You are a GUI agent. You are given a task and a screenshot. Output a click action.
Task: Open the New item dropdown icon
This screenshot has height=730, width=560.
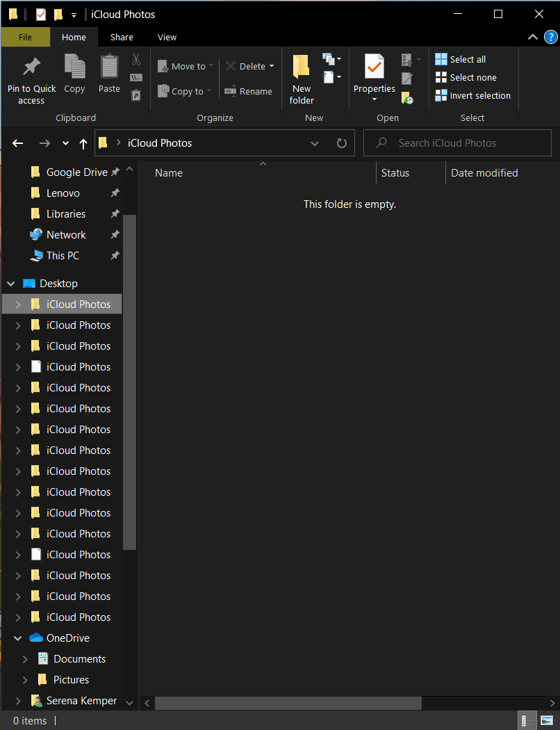332,59
